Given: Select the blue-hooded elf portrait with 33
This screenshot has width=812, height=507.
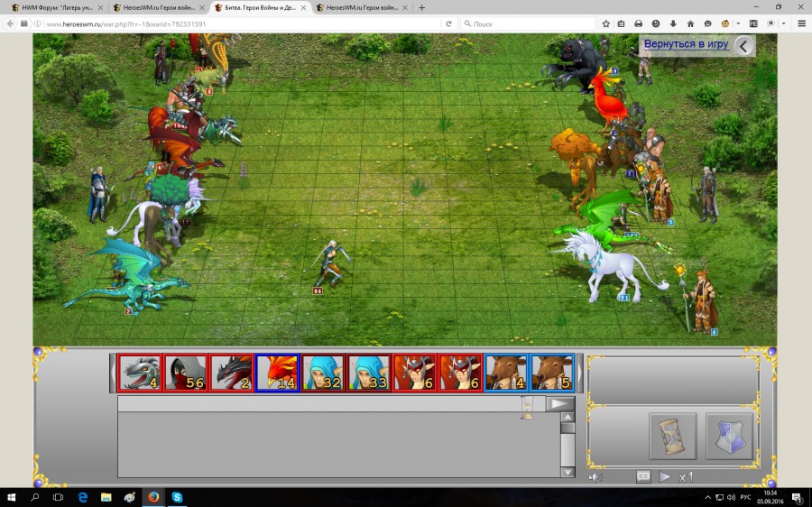Looking at the screenshot, I should [x=369, y=373].
